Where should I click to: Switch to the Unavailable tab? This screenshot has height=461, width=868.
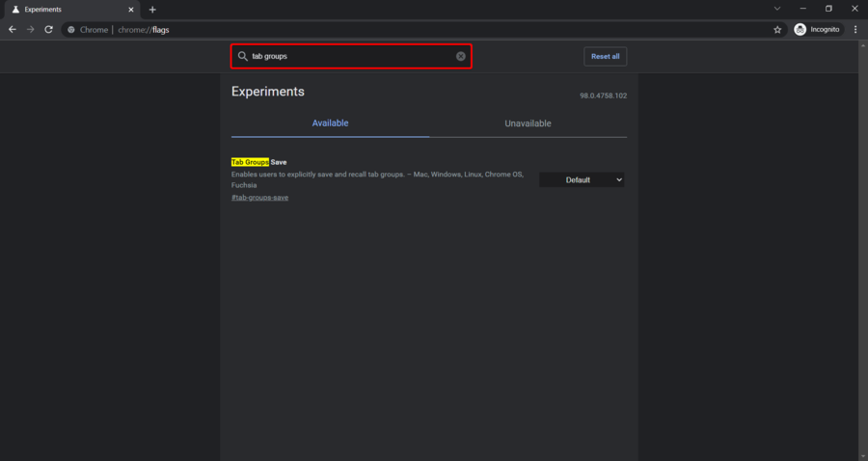click(x=528, y=123)
